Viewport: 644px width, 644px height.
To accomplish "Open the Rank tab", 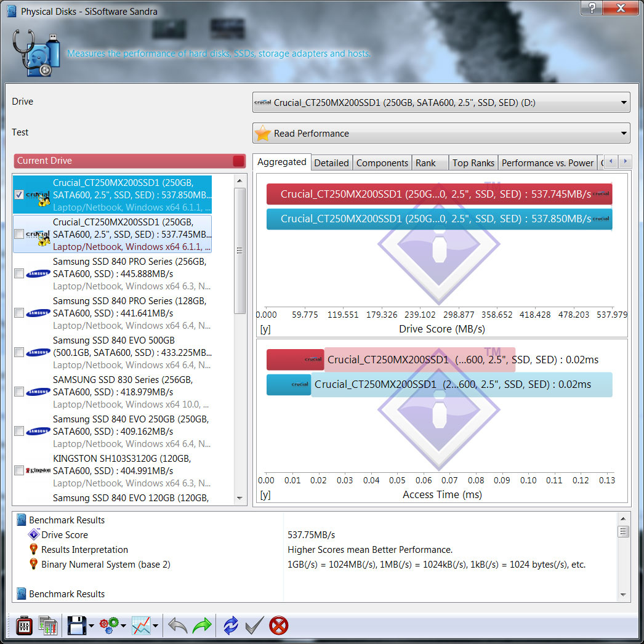I will coord(430,163).
